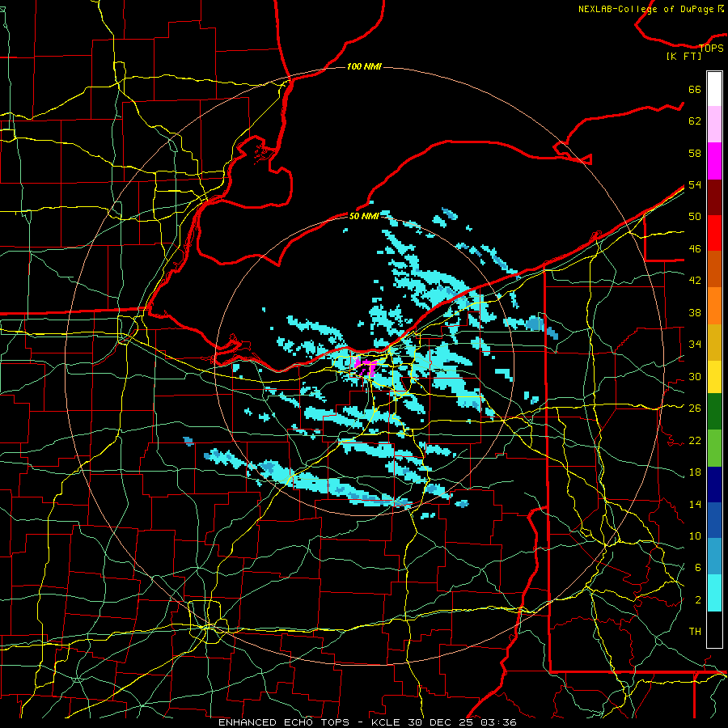Click the dark green 26 kft legend swatch
The image size is (728, 728).
(x=714, y=412)
